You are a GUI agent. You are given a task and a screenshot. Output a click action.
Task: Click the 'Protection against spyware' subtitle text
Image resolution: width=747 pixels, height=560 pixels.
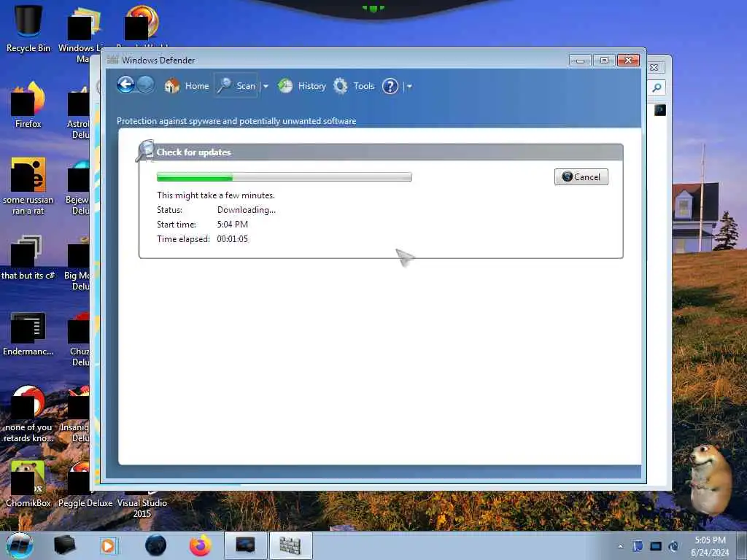click(236, 121)
